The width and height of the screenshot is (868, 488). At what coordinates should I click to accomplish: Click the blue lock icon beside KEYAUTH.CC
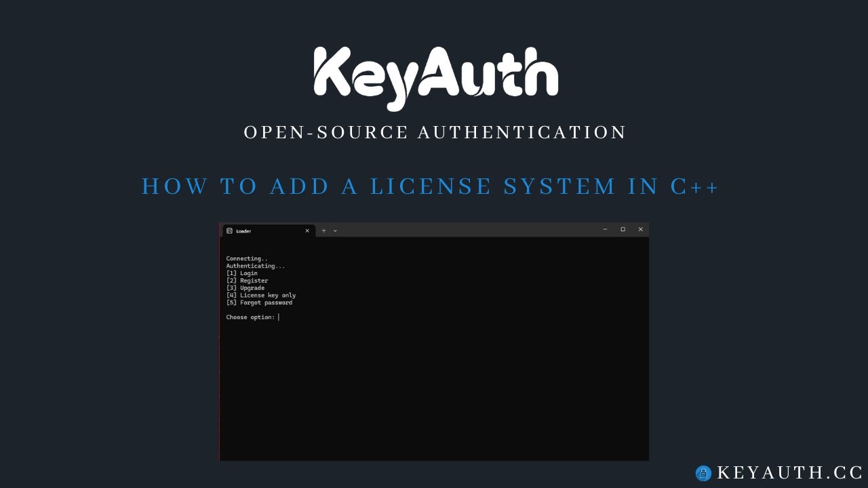(703, 473)
